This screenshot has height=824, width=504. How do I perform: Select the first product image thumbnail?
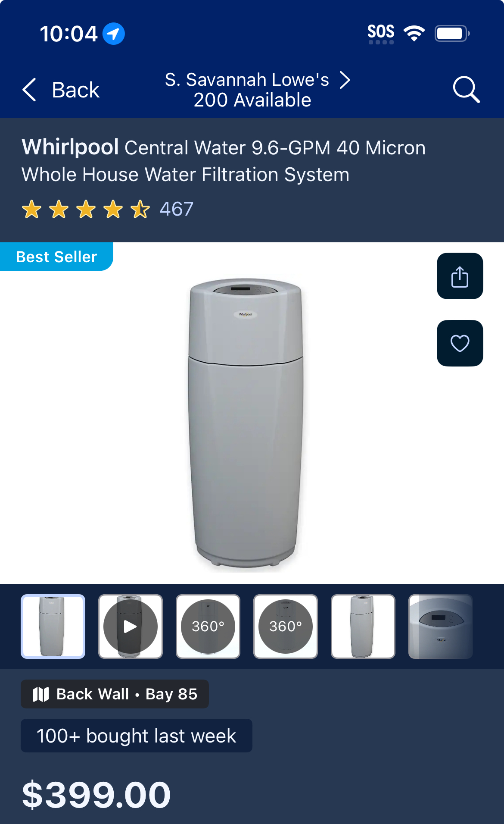[53, 626]
